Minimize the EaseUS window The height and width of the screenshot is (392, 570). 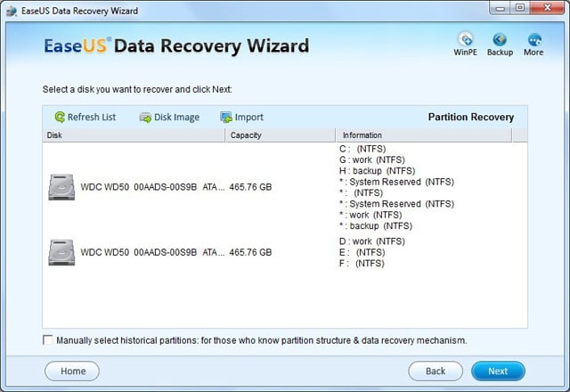click(501, 8)
